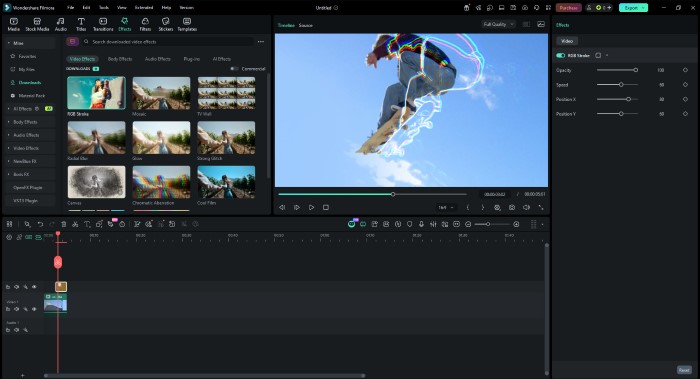Toggle the RGB Stroke effect switch
The width and height of the screenshot is (700, 379).
coord(560,55)
